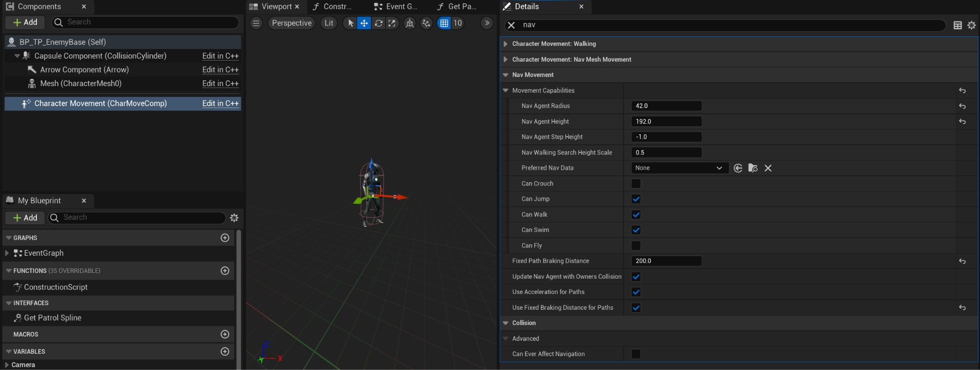Enable the Can Fly checkbox
980x370 pixels.
636,246
